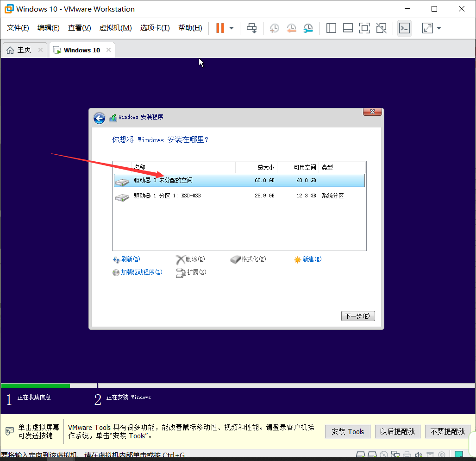
Task: Click the CD/DVD device status bar icon
Action: coord(384,455)
